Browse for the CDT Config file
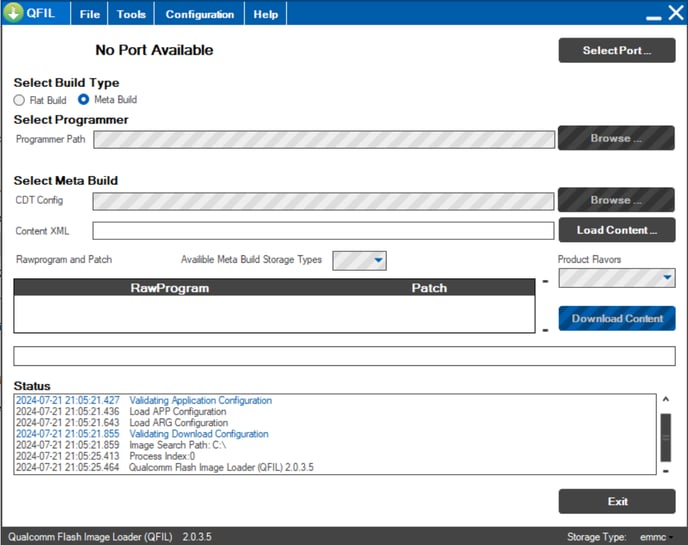 [x=616, y=200]
